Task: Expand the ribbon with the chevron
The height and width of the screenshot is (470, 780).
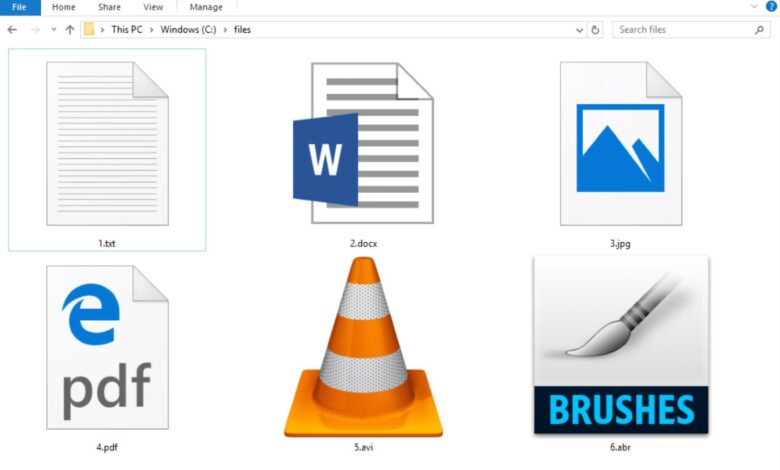Action: (754, 6)
